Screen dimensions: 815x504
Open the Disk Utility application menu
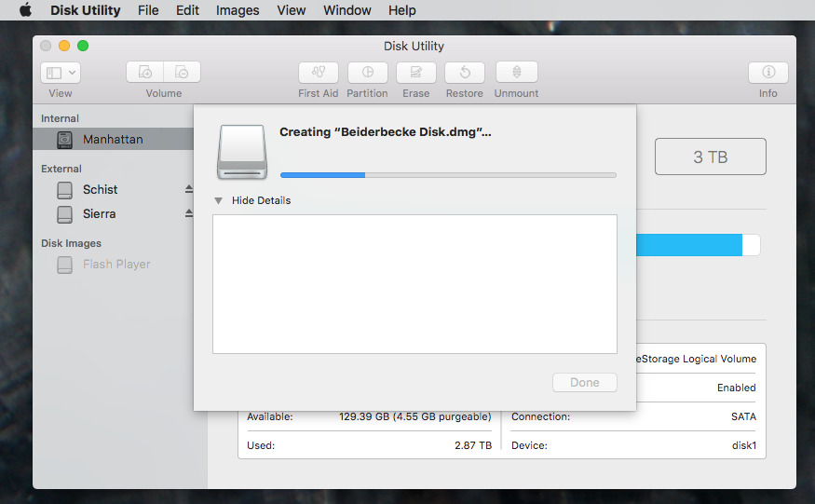point(86,10)
